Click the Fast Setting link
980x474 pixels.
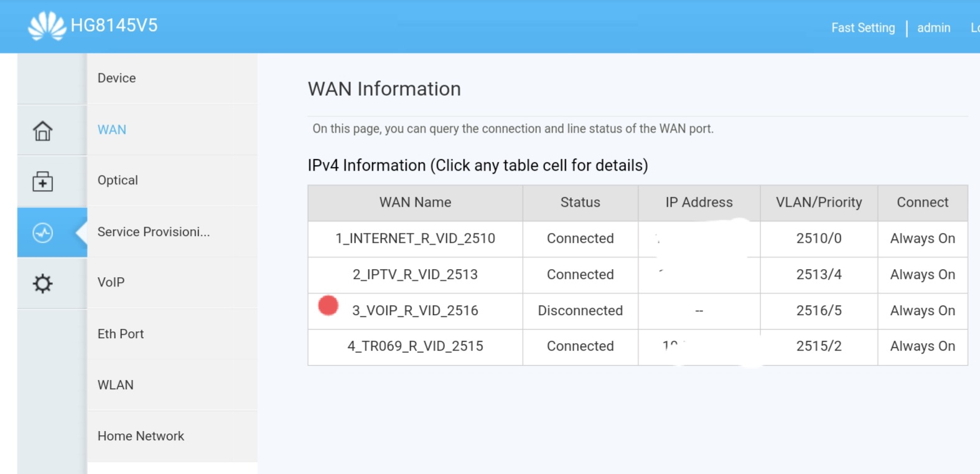point(863,28)
